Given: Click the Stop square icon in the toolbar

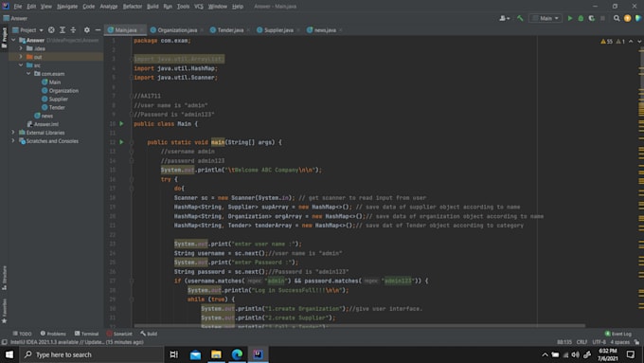Looking at the screenshot, I should click(602, 18).
